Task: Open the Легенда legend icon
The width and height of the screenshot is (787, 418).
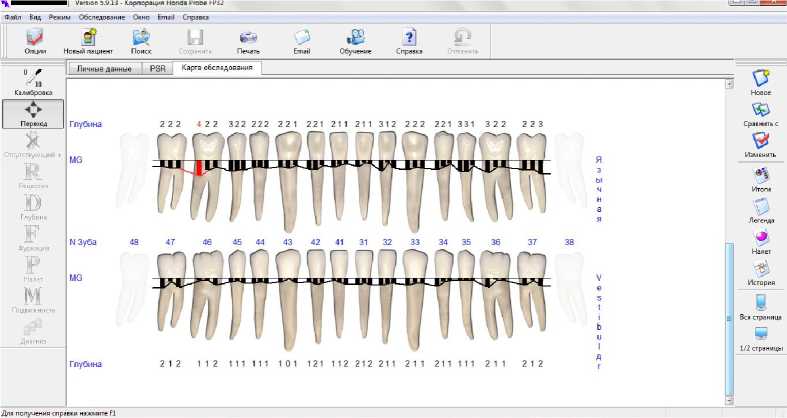Action: (x=760, y=211)
